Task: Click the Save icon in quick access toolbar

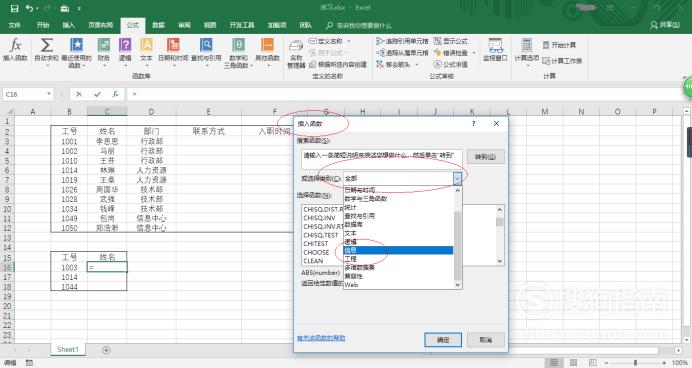Action: [x=14, y=8]
